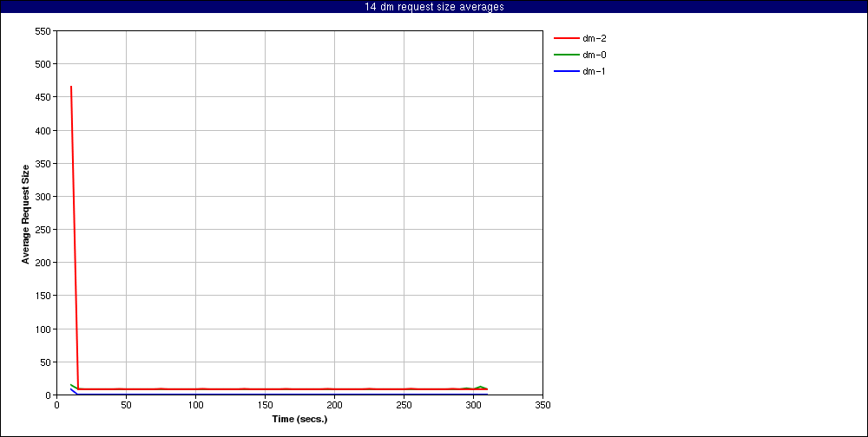Image resolution: width=868 pixels, height=437 pixels.
Task: Click the green dm-0 legend line swatch
Action: tap(566, 55)
